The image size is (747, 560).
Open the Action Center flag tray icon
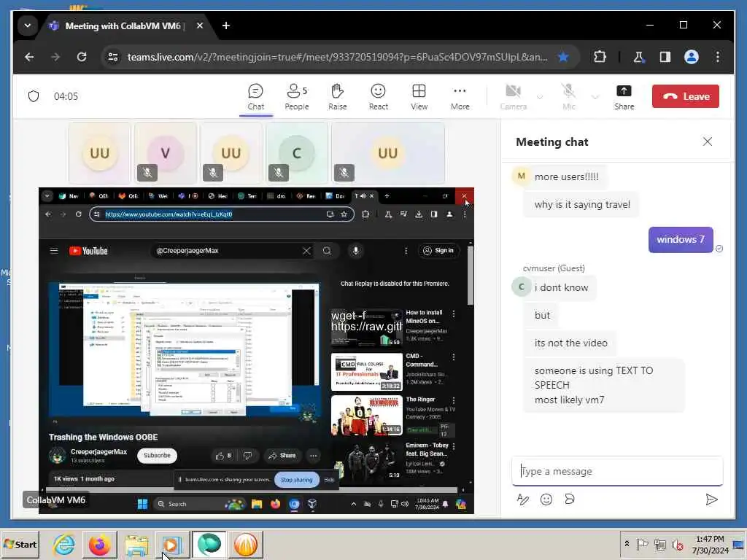(x=642, y=544)
